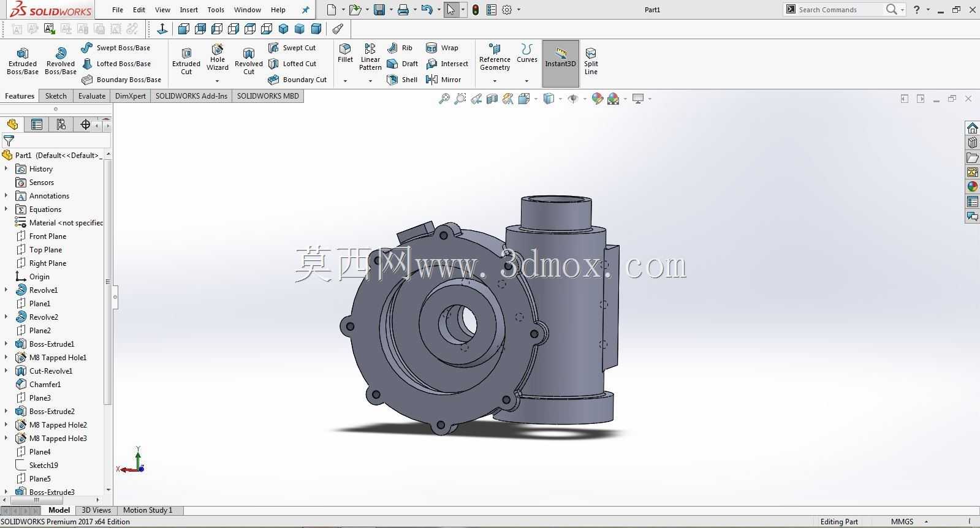
Task: Select the Wrap feature
Action: pyautogui.click(x=442, y=48)
